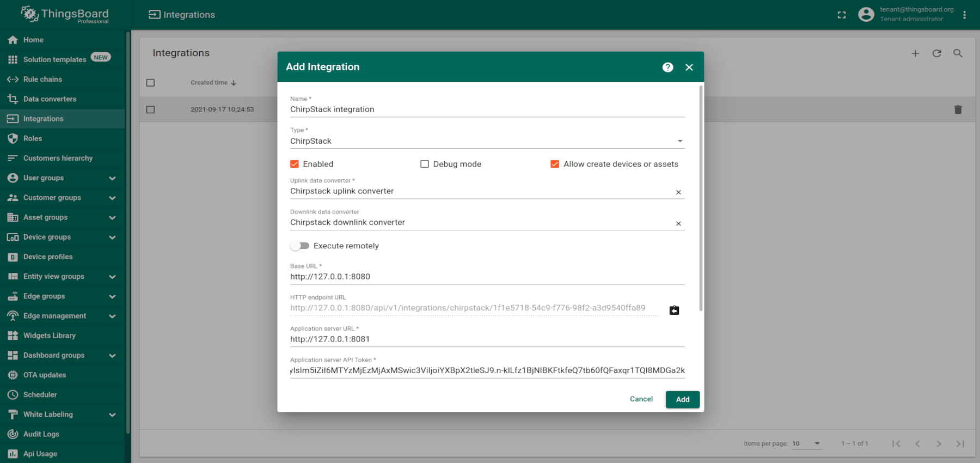This screenshot has height=463, width=980.
Task: Open Api Usage menu item
Action: (63, 454)
